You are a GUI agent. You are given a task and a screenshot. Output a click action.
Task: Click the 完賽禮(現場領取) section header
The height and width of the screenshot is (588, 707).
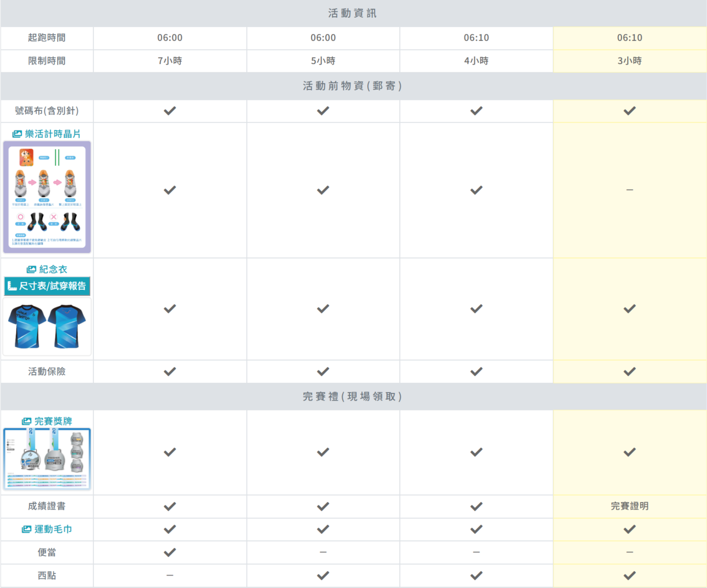[x=352, y=396]
